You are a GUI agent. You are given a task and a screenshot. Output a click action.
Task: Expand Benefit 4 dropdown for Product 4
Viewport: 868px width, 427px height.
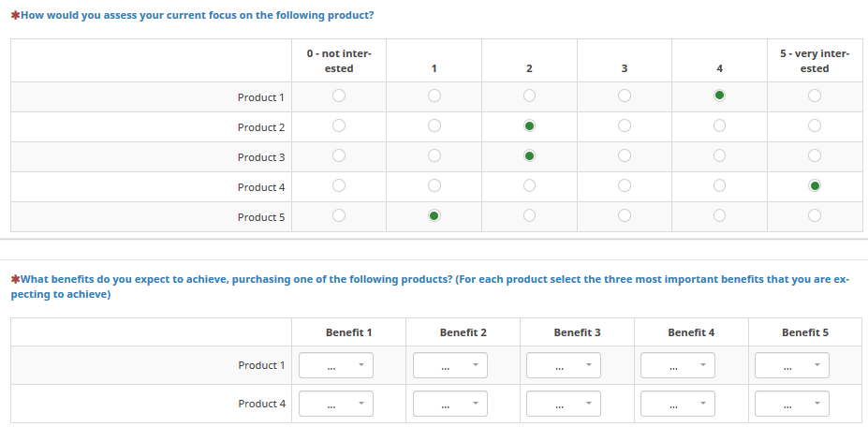[678, 404]
